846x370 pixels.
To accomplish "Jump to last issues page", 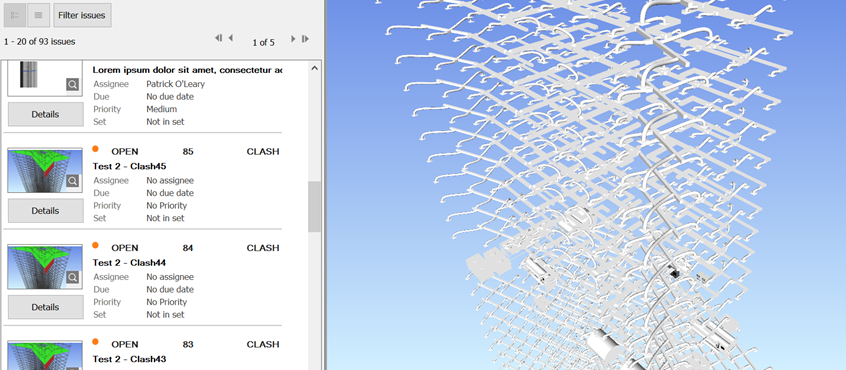I will (x=305, y=39).
